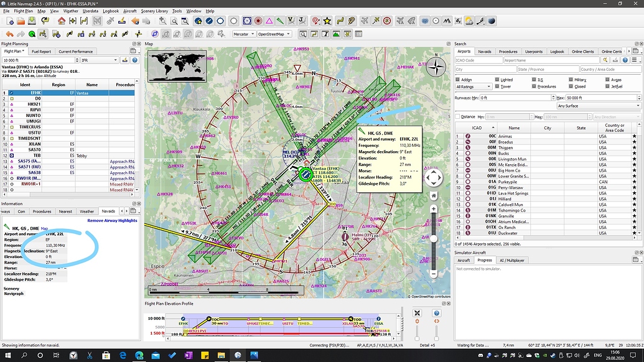Open the OpenStreetMap map theme dropdown
This screenshot has height=362, width=644.
(274, 34)
